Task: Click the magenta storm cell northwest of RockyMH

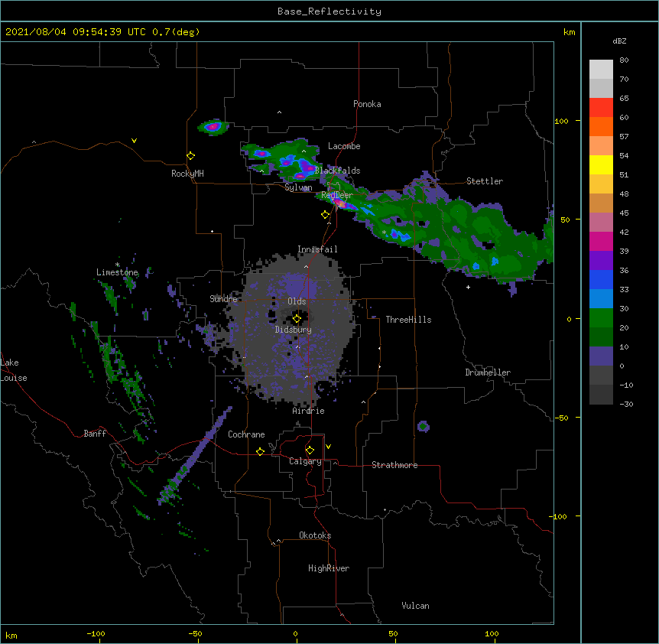Action: pyautogui.click(x=213, y=126)
